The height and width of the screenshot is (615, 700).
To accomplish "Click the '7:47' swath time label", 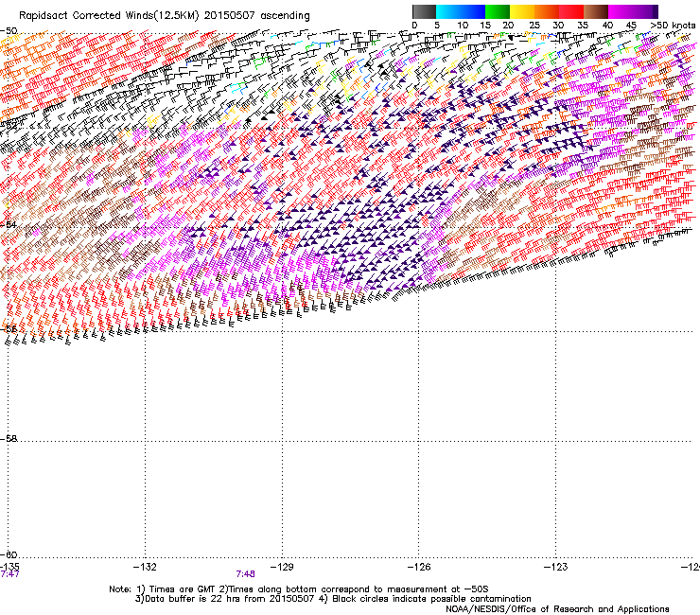I will 9,574.
